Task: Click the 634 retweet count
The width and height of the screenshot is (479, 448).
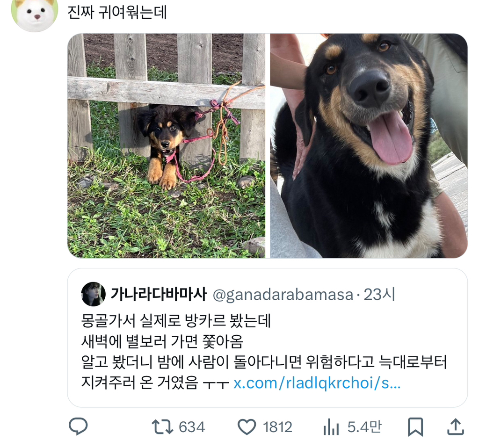Action: 192,427
